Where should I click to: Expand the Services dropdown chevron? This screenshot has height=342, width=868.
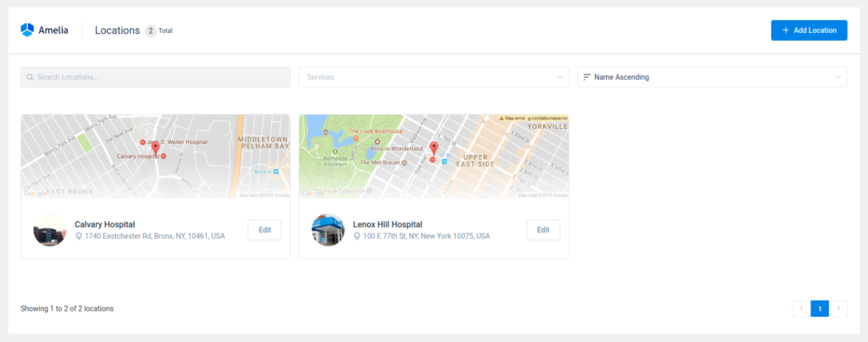point(559,77)
